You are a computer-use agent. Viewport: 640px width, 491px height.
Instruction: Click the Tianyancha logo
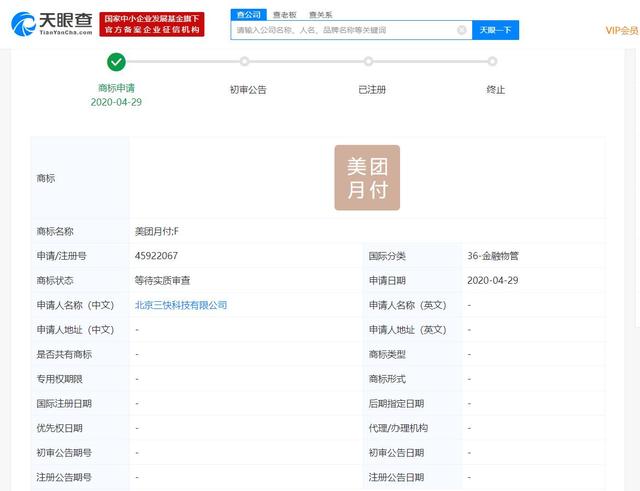pos(51,24)
